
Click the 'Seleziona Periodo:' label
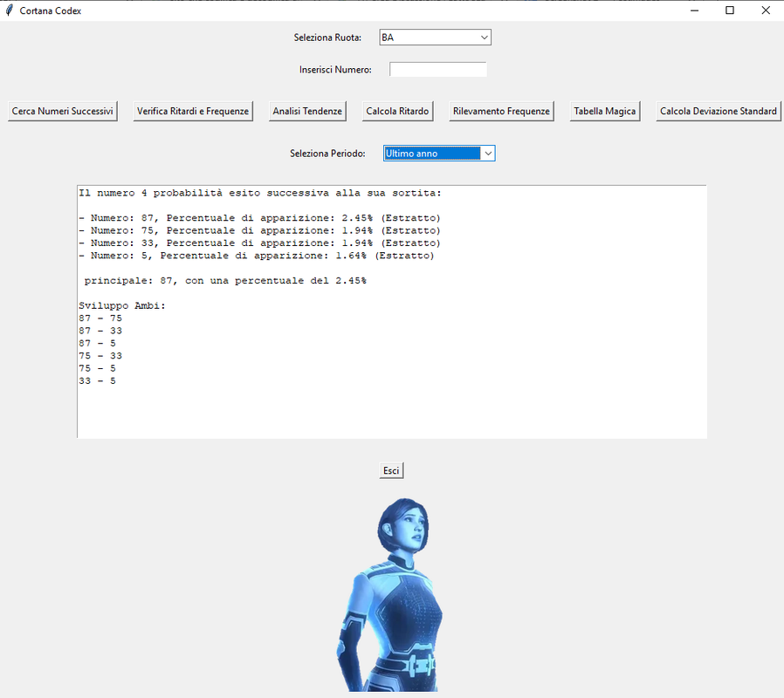pyautogui.click(x=327, y=154)
